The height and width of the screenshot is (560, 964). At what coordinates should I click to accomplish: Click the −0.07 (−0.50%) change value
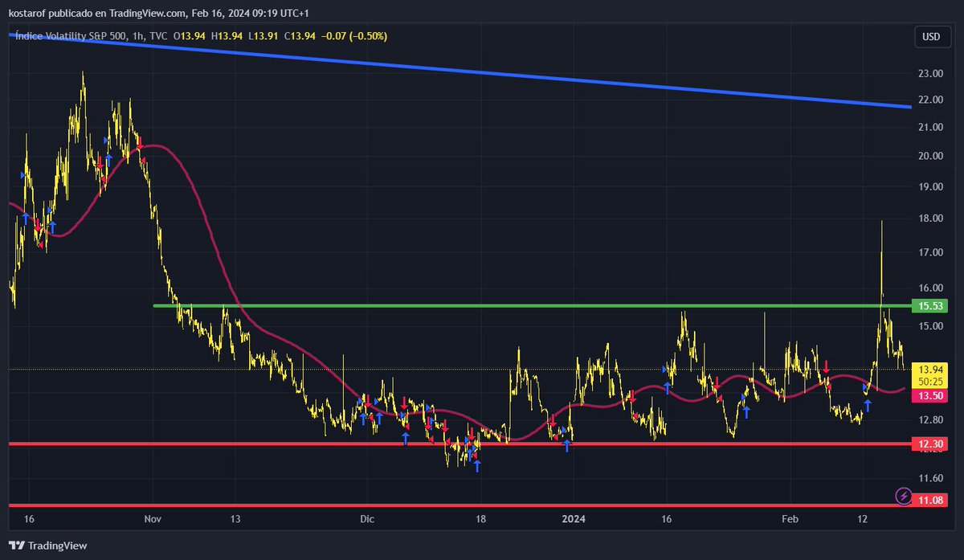click(356, 35)
